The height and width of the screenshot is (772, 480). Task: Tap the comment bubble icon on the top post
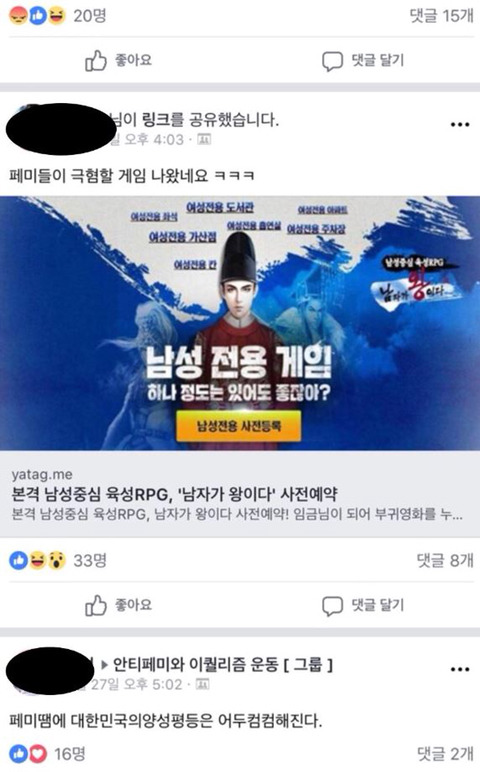click(x=332, y=62)
